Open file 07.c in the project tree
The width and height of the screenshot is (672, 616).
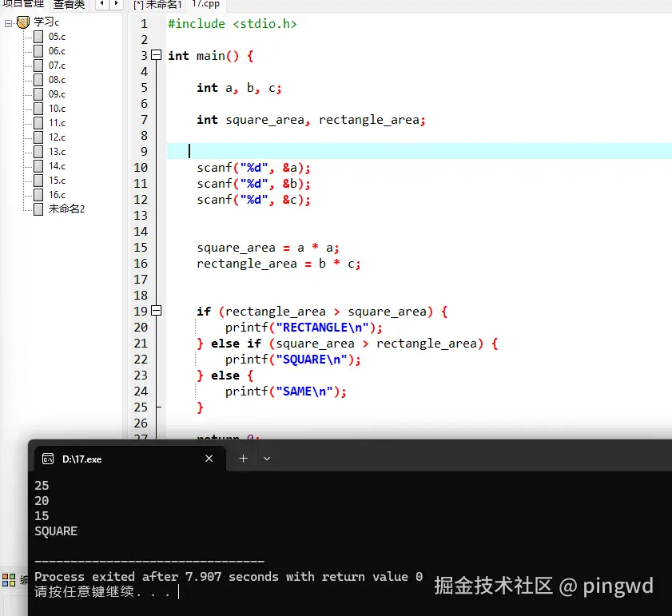[57, 66]
